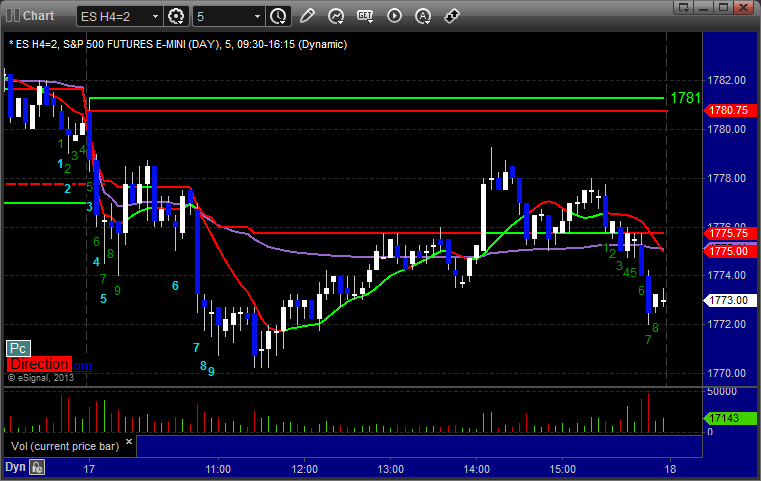The height and width of the screenshot is (481, 761).
Task: Follow the blue 'om' link
Action: point(82,365)
